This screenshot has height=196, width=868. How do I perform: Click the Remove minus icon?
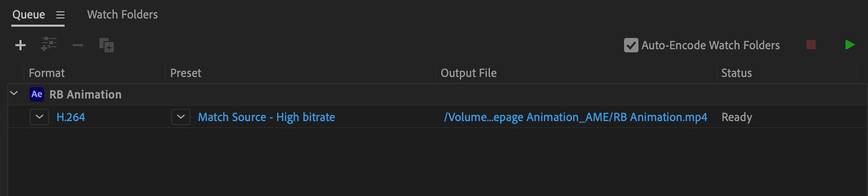tap(78, 46)
